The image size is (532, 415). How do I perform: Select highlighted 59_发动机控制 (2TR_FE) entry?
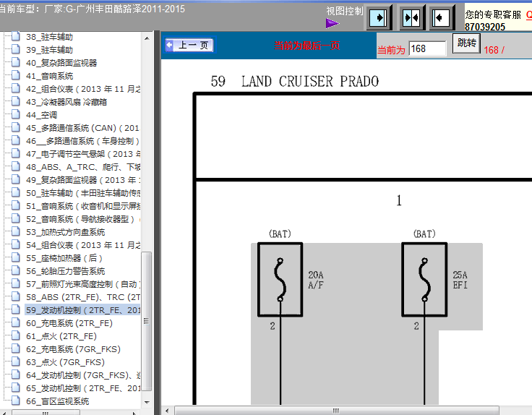[83, 310]
